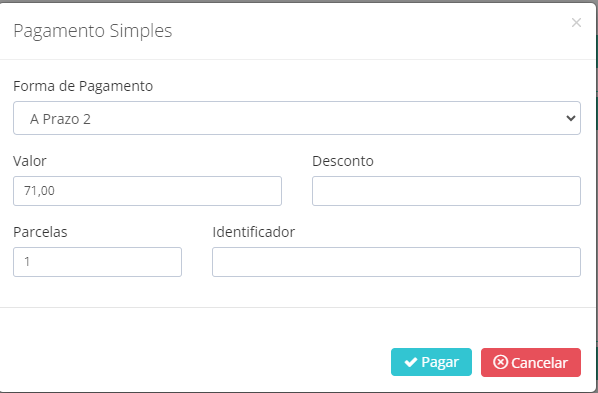Image resolution: width=598 pixels, height=393 pixels.
Task: Close the Pagamento Simples dialog
Action: click(x=576, y=23)
